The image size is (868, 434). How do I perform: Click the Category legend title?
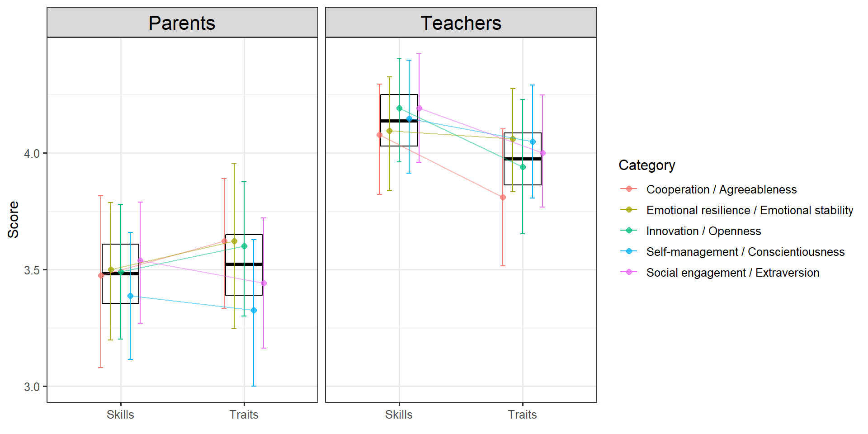point(646,165)
